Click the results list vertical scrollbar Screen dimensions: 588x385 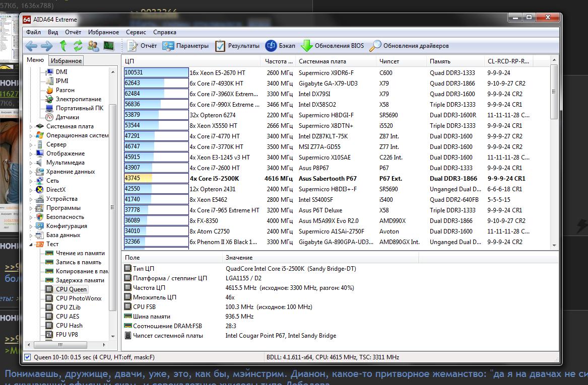click(x=554, y=92)
